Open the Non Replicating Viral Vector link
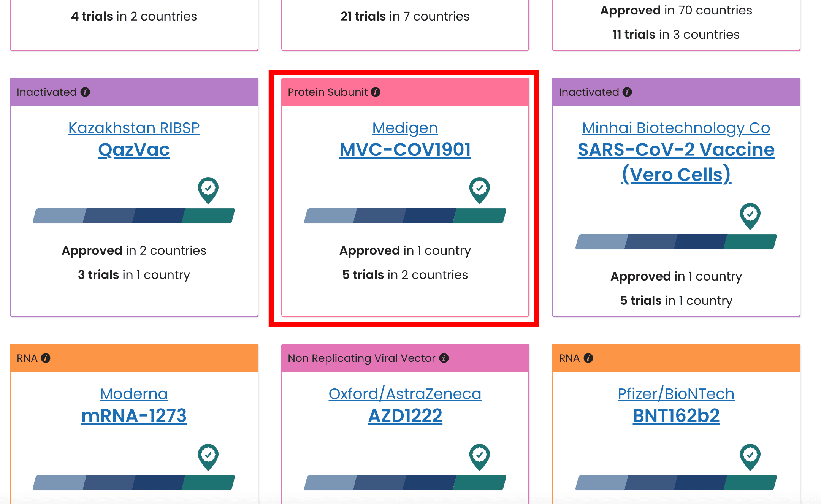 [361, 358]
